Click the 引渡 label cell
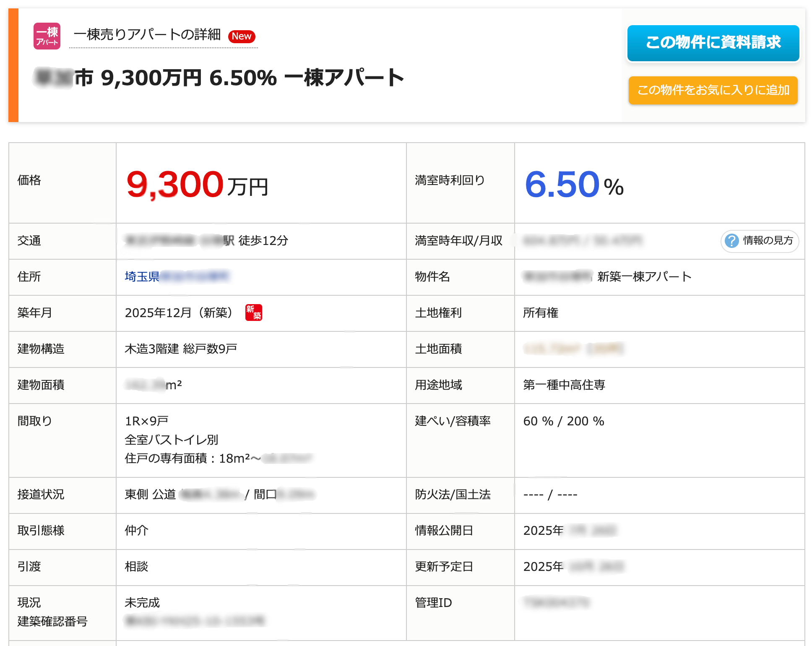 62,568
